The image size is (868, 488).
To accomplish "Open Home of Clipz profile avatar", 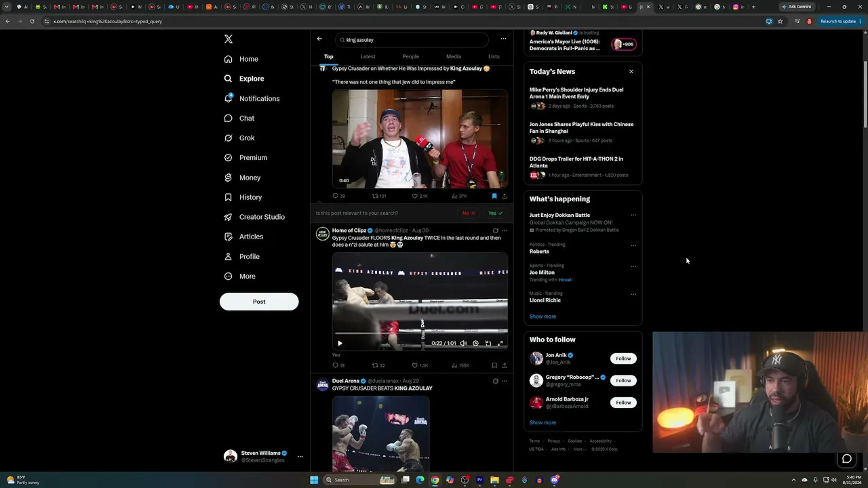I will point(323,235).
